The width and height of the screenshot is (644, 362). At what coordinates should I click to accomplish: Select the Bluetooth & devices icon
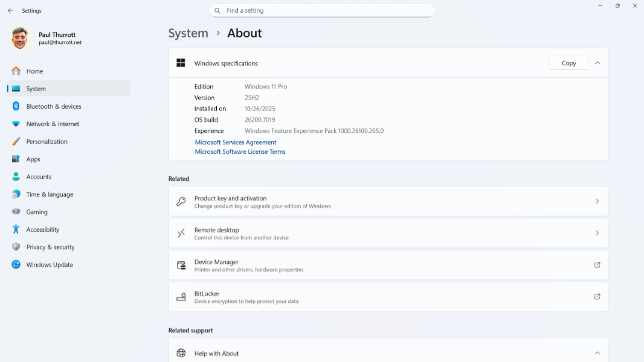click(x=16, y=106)
